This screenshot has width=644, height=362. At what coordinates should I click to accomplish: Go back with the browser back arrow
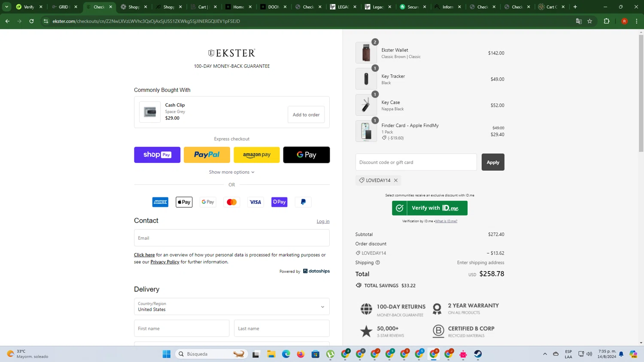pos(7,21)
